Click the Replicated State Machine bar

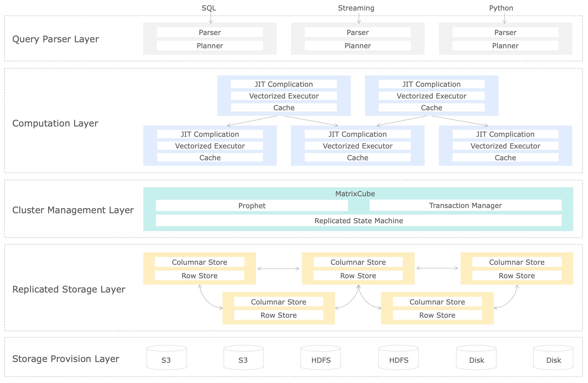click(x=359, y=221)
